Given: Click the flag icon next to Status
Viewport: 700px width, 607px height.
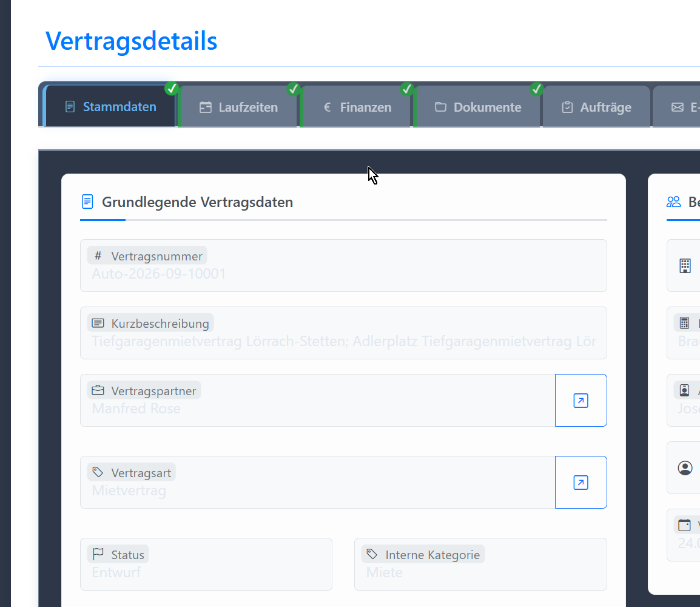Looking at the screenshot, I should pyautogui.click(x=98, y=554).
